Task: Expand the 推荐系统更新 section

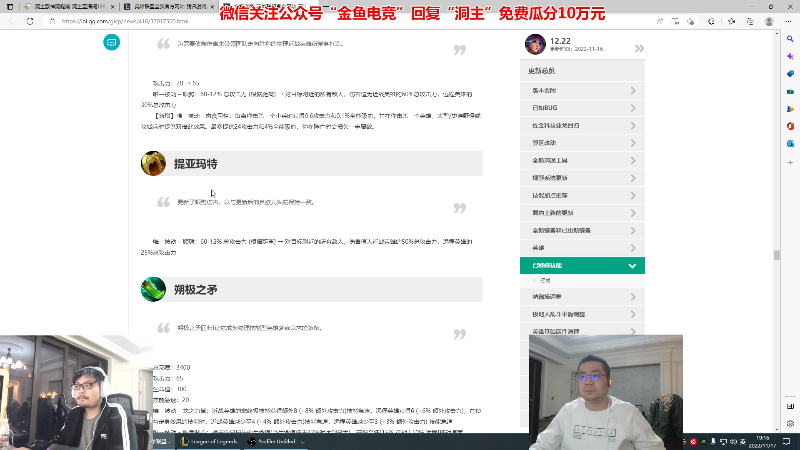Action: coord(582,178)
